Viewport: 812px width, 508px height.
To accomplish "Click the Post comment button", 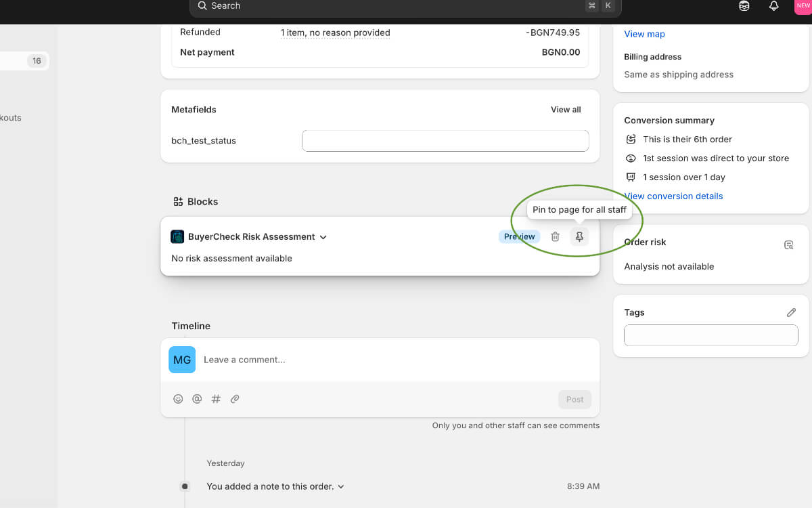I will click(574, 399).
